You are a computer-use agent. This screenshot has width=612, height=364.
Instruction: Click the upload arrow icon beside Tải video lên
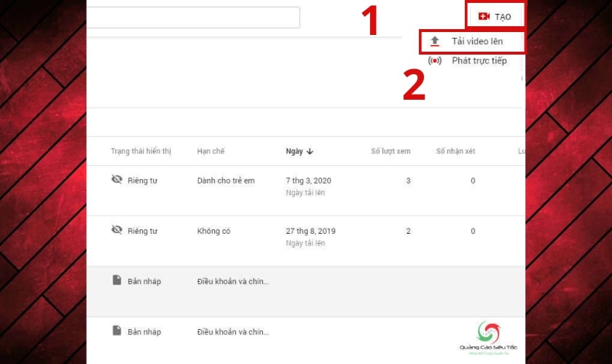coord(435,41)
